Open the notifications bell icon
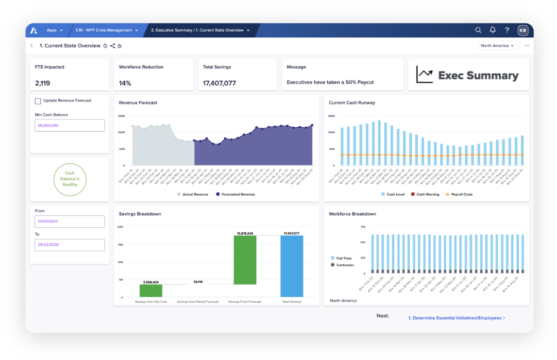Screen dimensions: 557x360 coord(493,30)
